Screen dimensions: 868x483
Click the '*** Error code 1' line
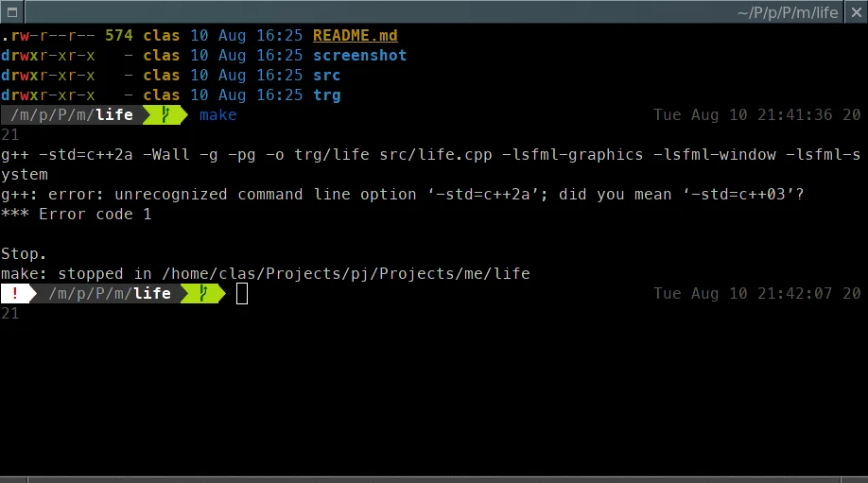point(76,215)
